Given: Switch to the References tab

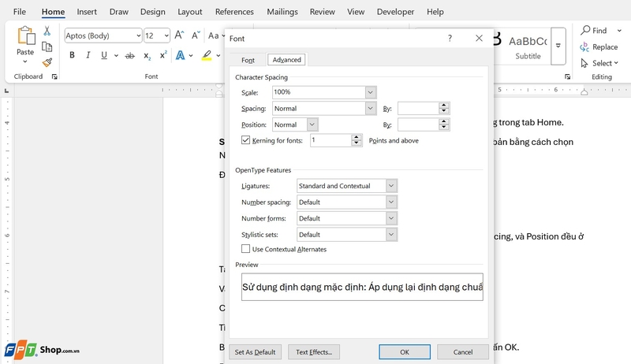Looking at the screenshot, I should 234,12.
